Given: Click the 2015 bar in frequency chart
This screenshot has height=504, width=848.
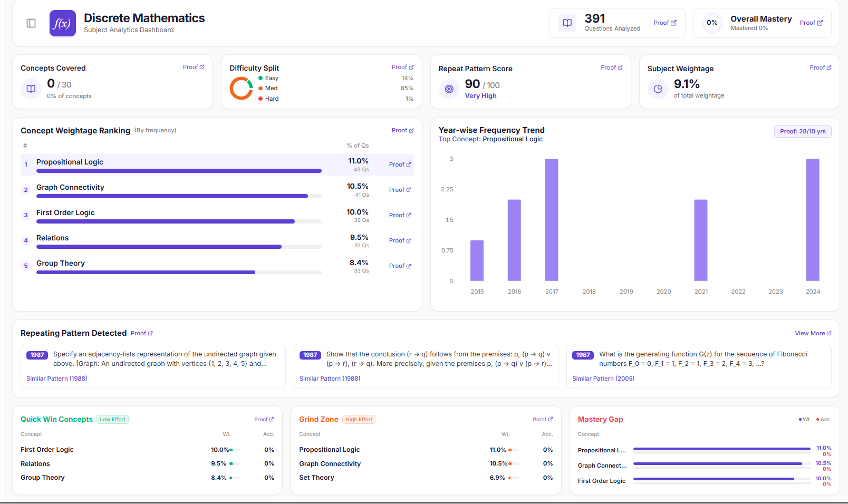Looking at the screenshot, I should (477, 260).
